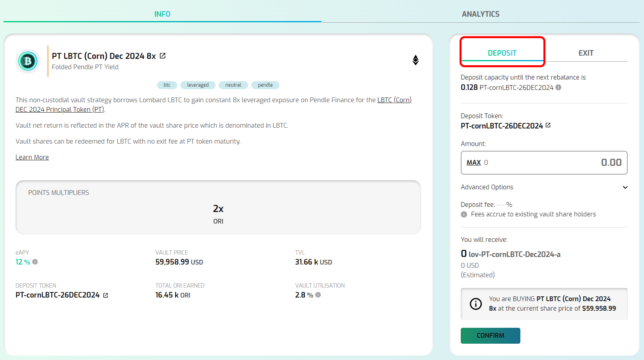Click the leveraged tag chip
This screenshot has width=644, height=360.
tap(198, 85)
